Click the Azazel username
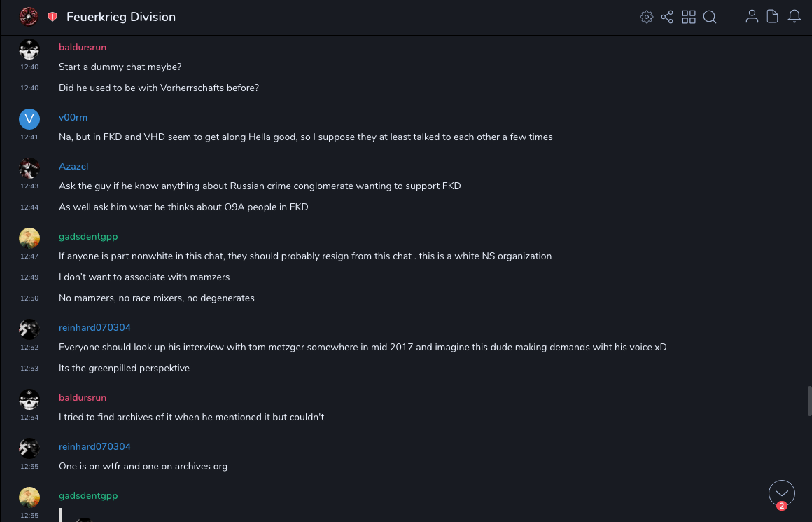812x522 pixels. pos(73,166)
